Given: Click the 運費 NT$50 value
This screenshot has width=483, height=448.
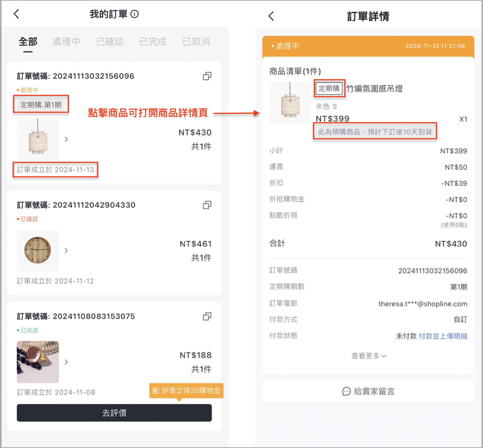Looking at the screenshot, I should coord(456,167).
